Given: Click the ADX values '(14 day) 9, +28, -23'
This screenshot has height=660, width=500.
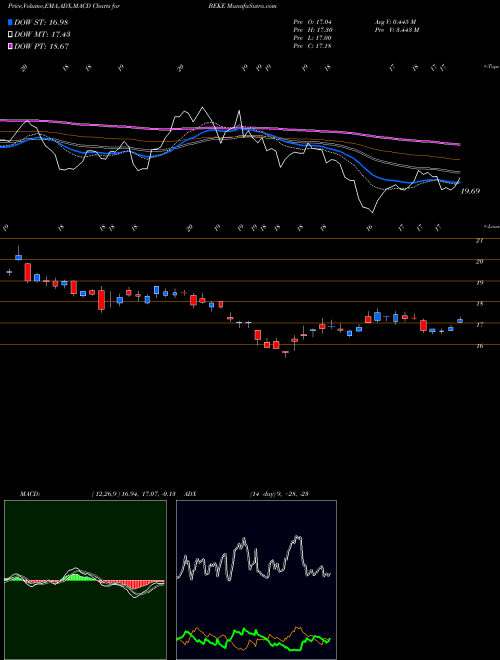Looking at the screenshot, I should point(279,494).
